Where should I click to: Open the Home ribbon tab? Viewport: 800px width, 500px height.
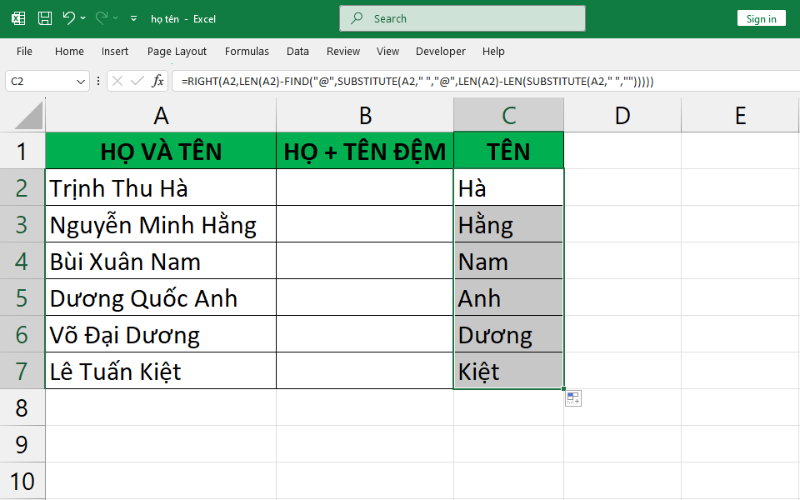[69, 52]
